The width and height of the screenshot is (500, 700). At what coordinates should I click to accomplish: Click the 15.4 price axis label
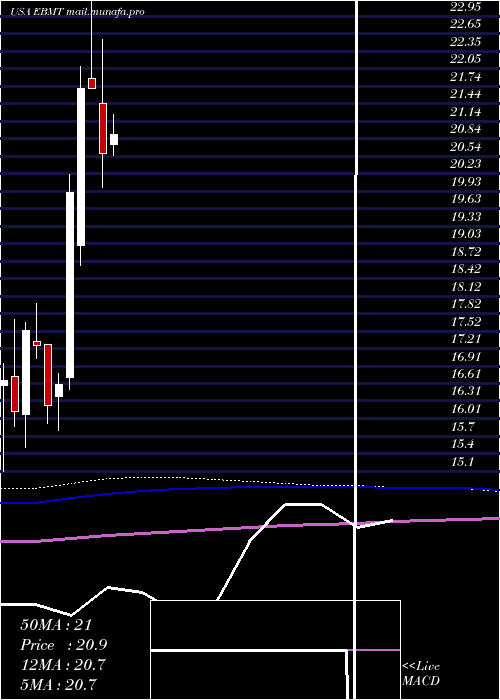pyautogui.click(x=462, y=444)
